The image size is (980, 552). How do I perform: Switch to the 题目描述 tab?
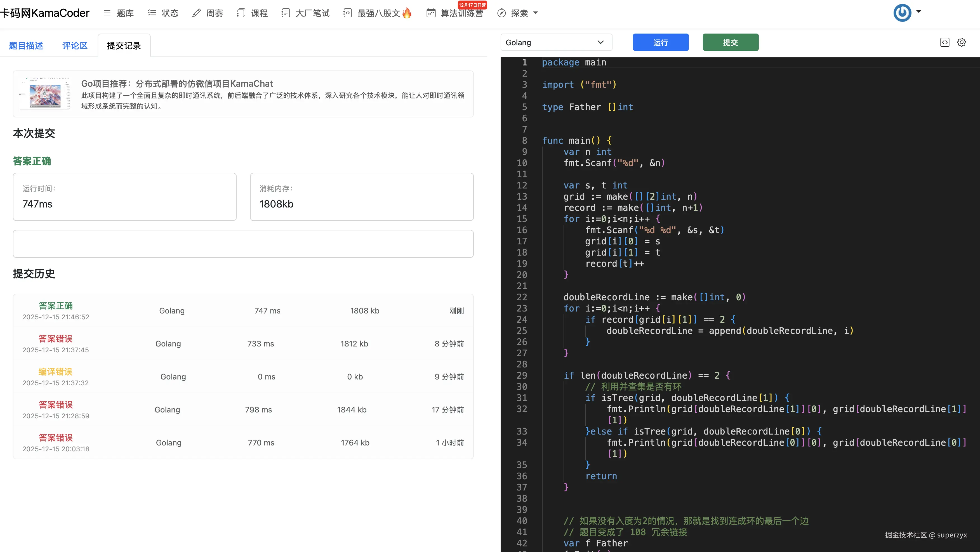pyautogui.click(x=26, y=46)
